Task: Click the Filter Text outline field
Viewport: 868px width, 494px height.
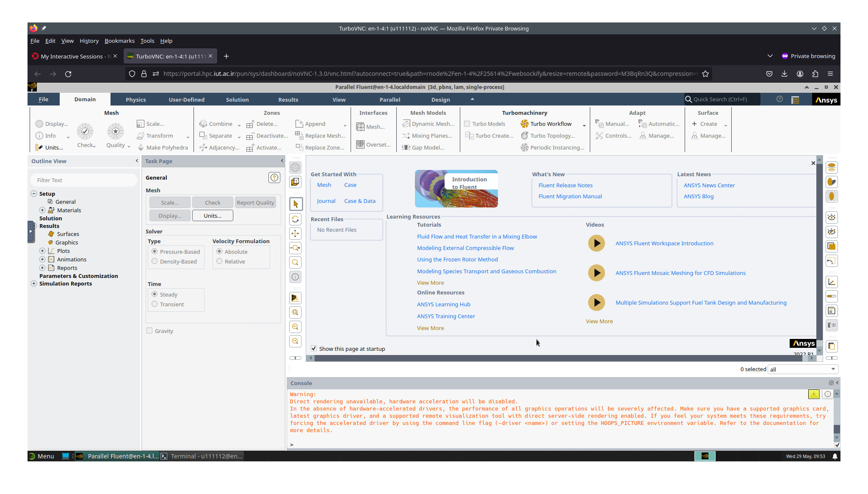Action: [84, 180]
